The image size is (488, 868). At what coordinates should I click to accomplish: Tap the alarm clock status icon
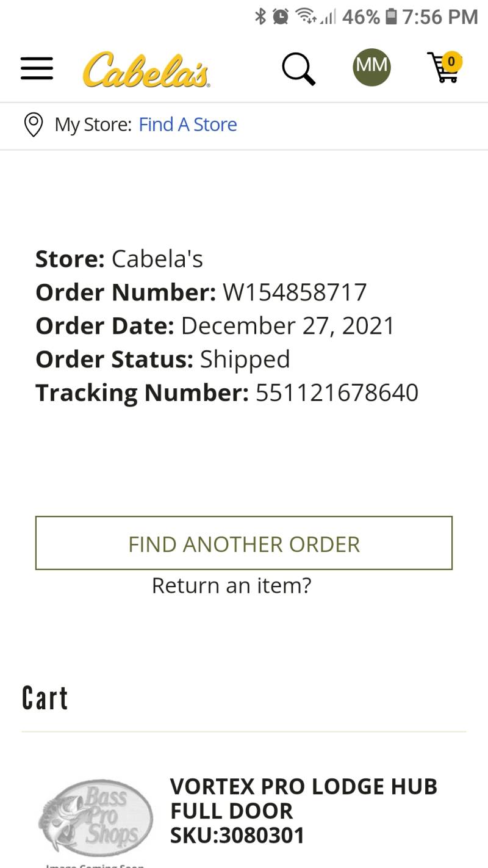point(281,16)
